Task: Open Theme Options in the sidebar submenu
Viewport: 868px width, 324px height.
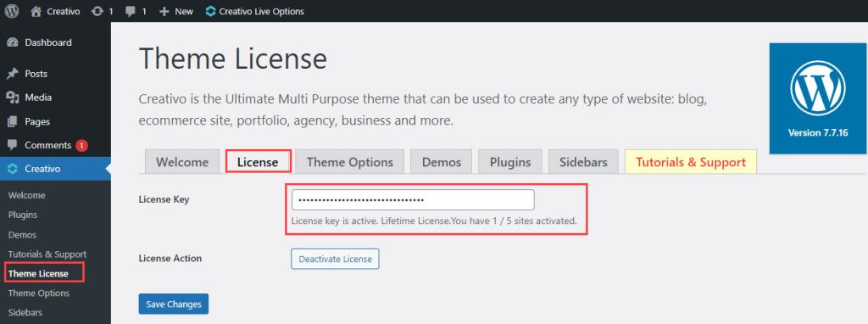Action: (39, 293)
